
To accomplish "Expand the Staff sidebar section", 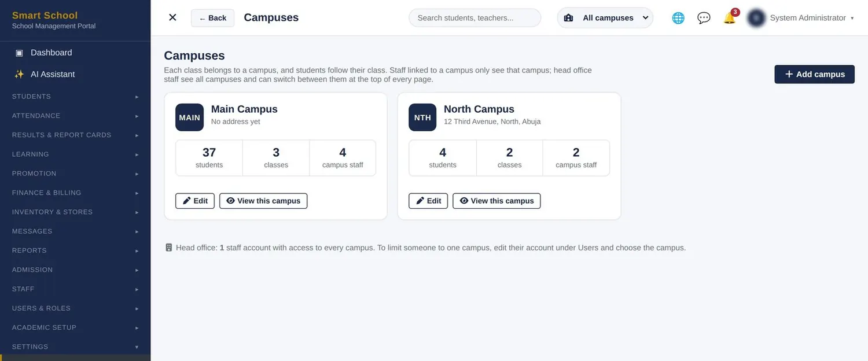I will 75,289.
